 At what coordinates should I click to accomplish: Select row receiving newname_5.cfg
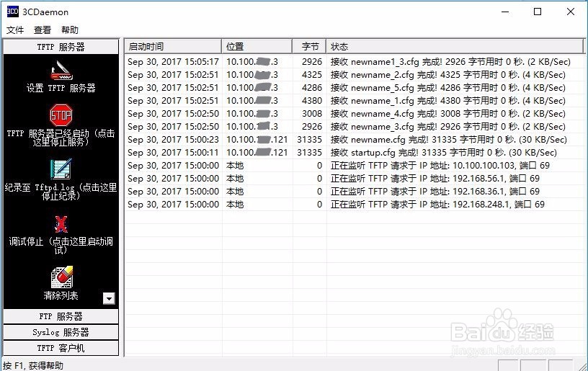click(355, 88)
